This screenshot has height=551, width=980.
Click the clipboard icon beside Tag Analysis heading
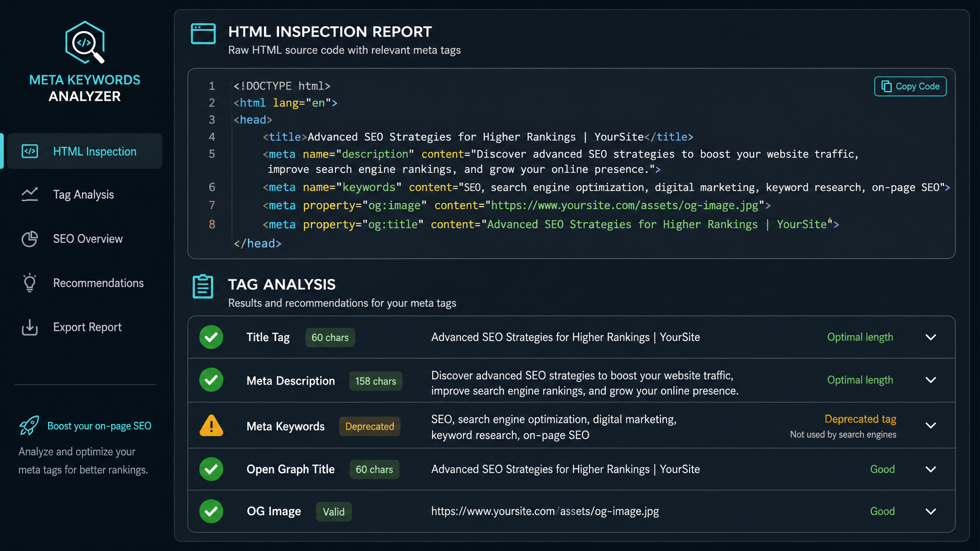(x=203, y=287)
